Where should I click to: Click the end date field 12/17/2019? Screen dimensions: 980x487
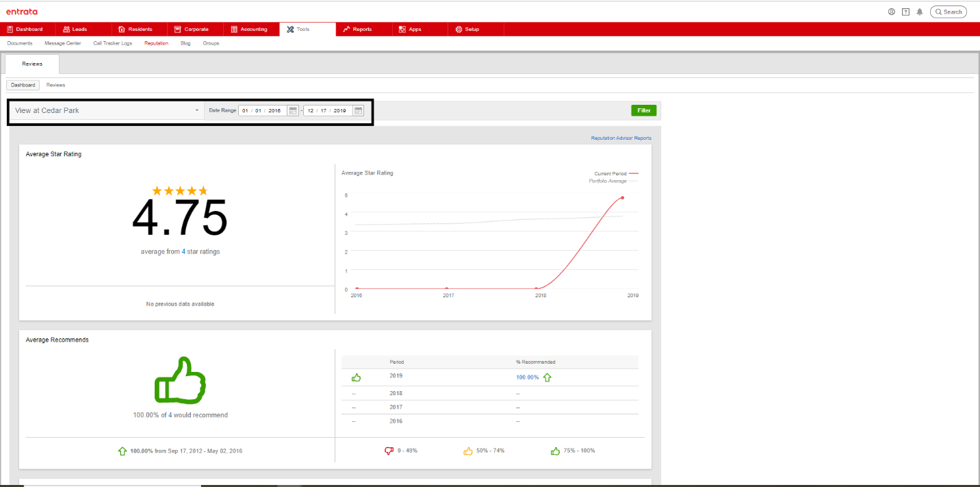point(328,110)
